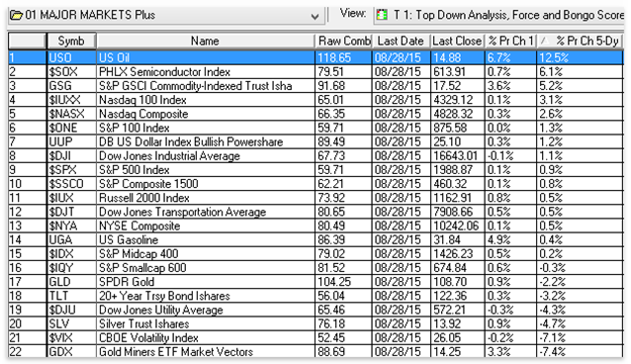Select the SLV symbol cell

pyautogui.click(x=71, y=323)
